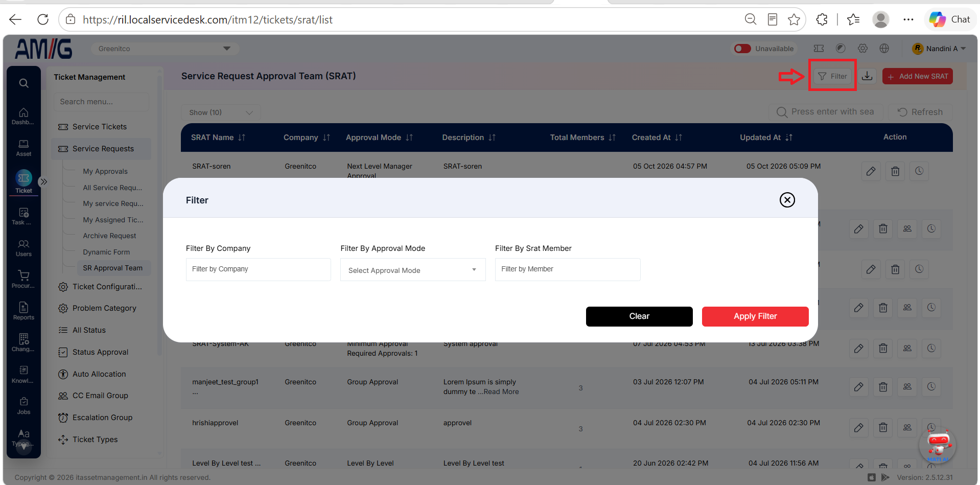Open the Users sidebar icon
980x485 pixels.
click(x=24, y=248)
